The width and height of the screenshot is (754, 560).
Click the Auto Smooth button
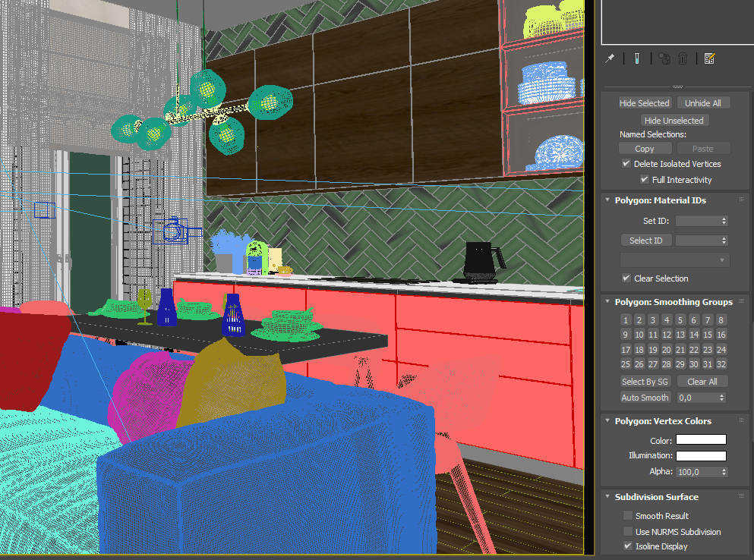(x=645, y=398)
